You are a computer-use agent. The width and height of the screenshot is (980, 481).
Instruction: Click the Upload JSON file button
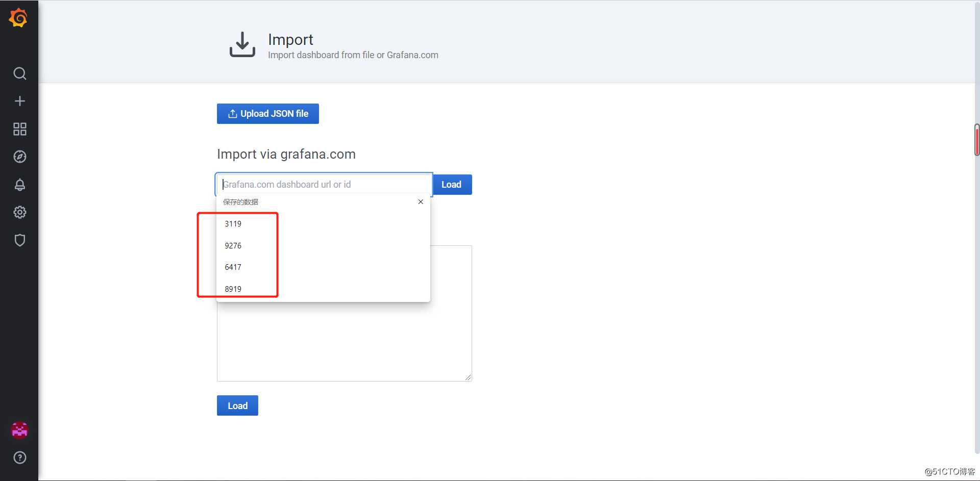268,114
